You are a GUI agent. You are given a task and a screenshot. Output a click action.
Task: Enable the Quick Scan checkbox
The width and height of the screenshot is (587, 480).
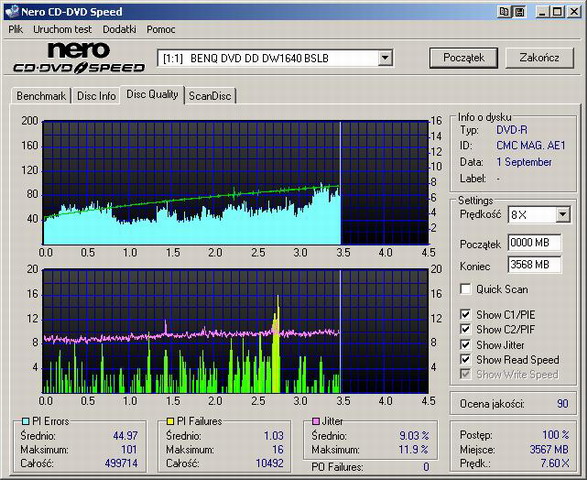(x=465, y=289)
